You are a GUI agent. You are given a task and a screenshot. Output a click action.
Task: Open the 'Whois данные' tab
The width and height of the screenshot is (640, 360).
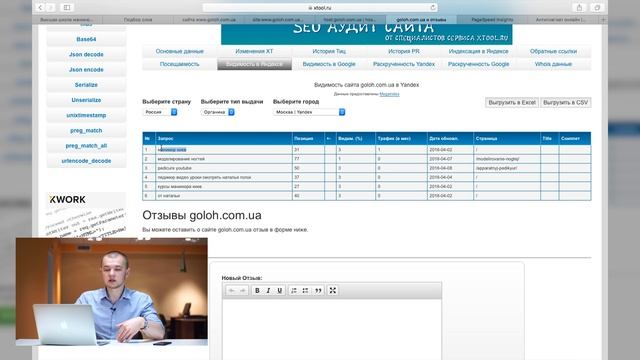553,64
